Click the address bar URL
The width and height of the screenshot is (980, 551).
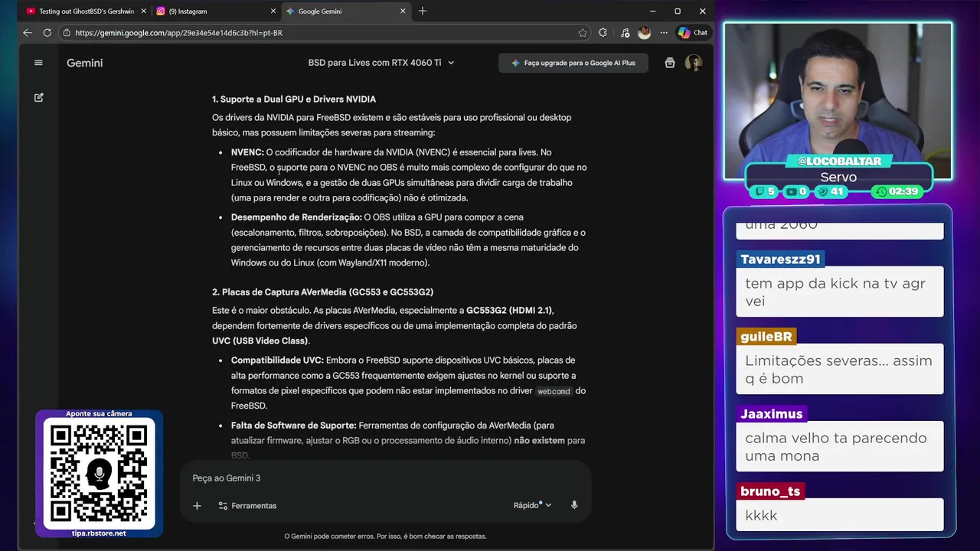[x=178, y=33]
